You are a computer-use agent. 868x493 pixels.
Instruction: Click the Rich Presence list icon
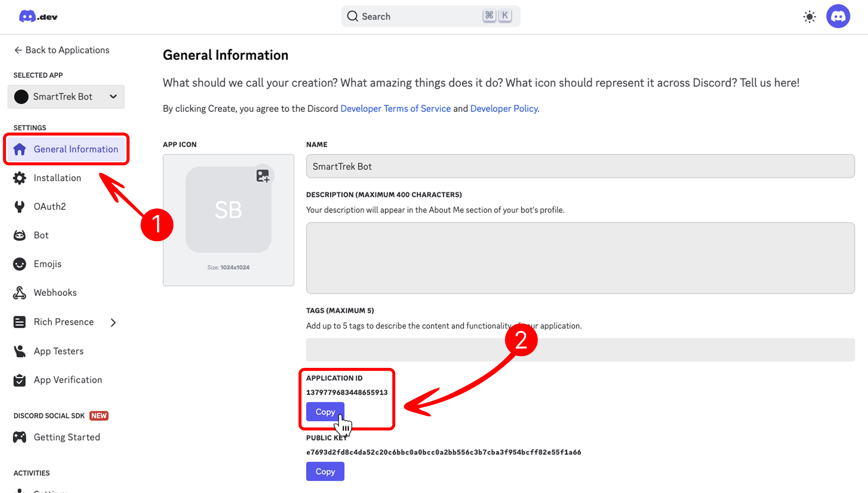click(20, 322)
